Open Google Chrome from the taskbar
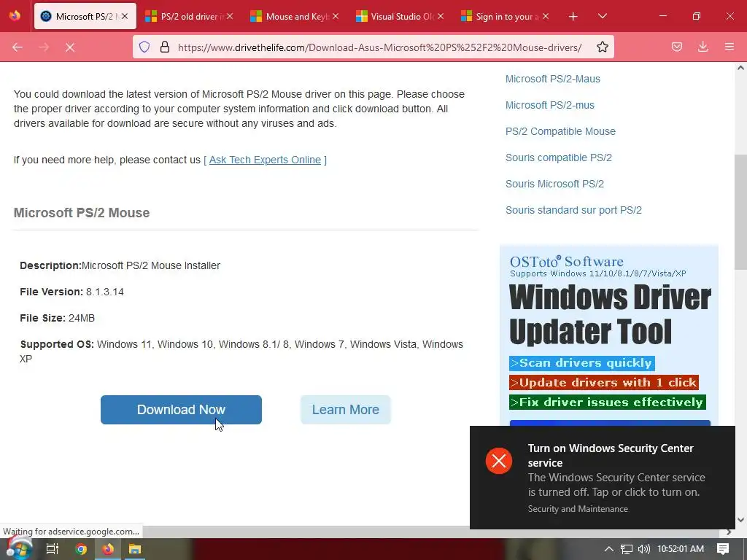Viewport: 747px width, 560px height. click(x=81, y=549)
